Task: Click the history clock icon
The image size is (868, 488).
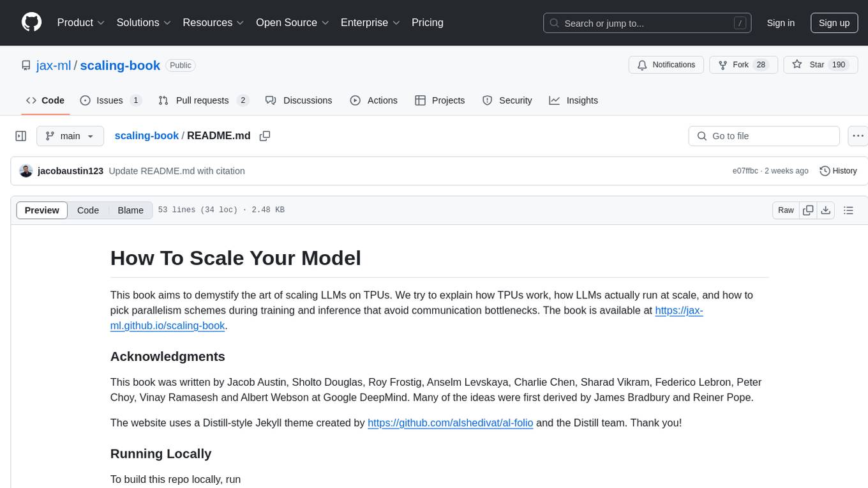Action: [x=825, y=171]
